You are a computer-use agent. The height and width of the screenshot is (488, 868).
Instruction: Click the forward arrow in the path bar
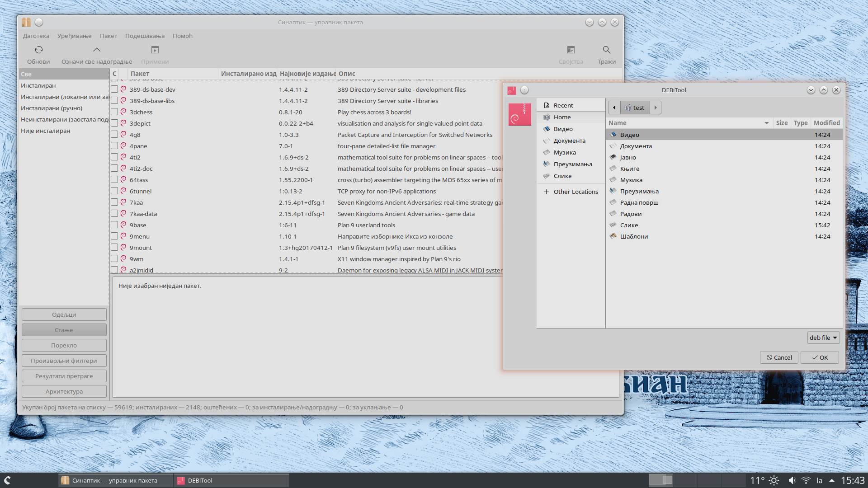[x=656, y=108]
